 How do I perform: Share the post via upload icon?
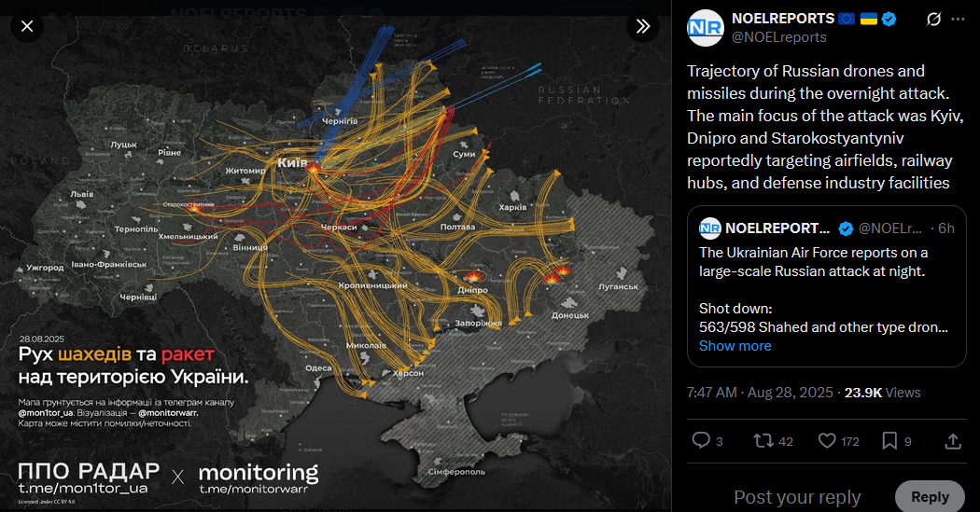coord(953,441)
